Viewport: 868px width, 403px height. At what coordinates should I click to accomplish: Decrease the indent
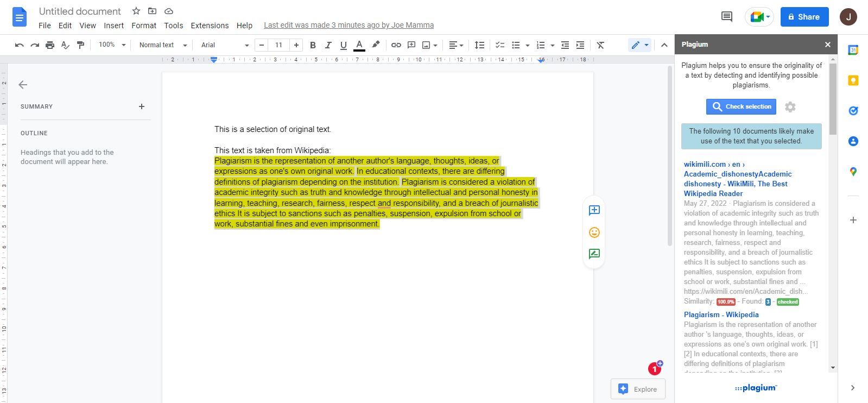(x=565, y=45)
